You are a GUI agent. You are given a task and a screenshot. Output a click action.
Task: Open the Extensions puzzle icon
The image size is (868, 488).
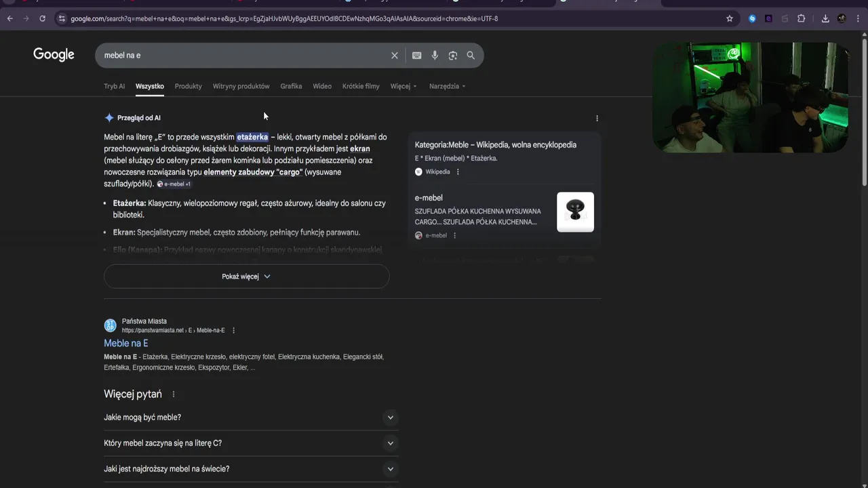point(802,18)
